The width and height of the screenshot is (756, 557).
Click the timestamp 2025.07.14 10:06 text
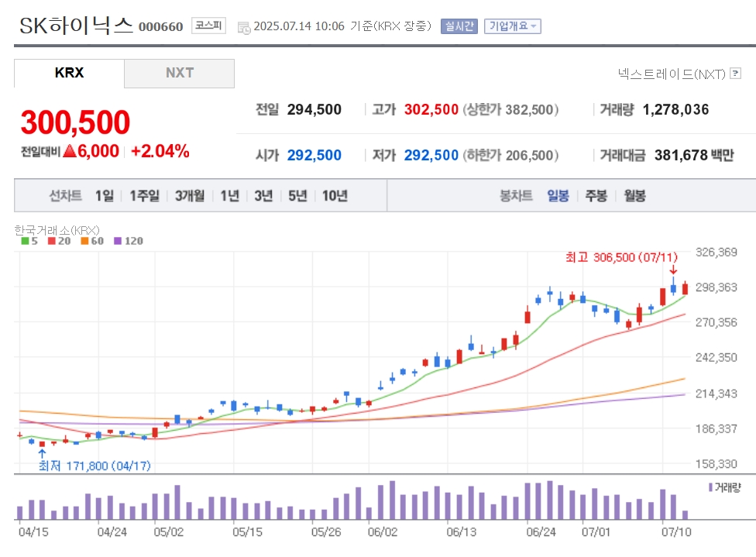click(299, 26)
